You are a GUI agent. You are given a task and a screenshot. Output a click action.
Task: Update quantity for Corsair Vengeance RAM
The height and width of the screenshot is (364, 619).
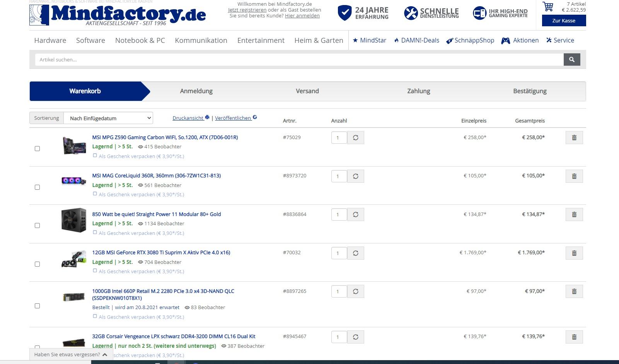pyautogui.click(x=356, y=337)
